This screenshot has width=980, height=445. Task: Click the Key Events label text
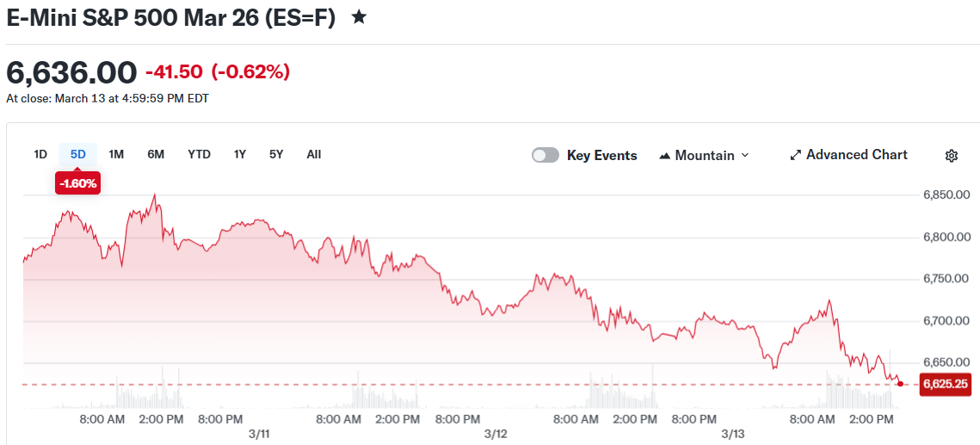click(602, 156)
